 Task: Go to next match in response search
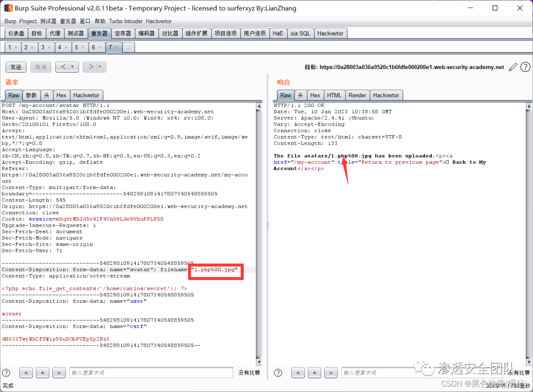click(331, 373)
